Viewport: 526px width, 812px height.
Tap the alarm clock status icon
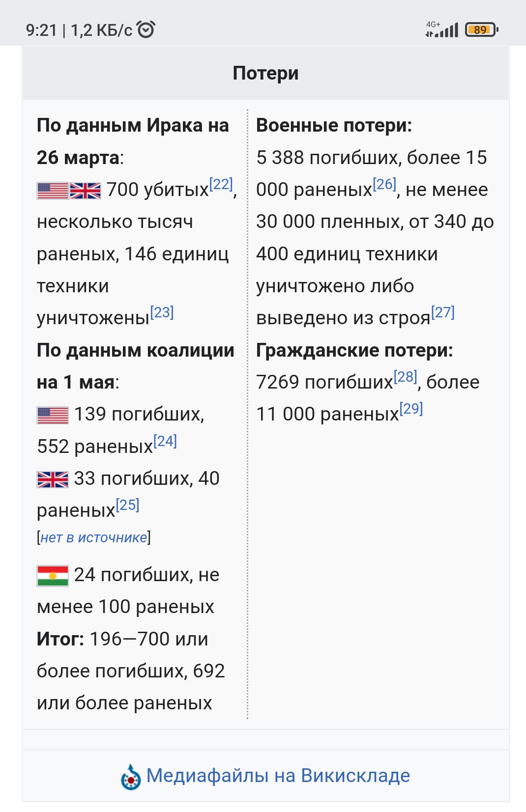[146, 29]
